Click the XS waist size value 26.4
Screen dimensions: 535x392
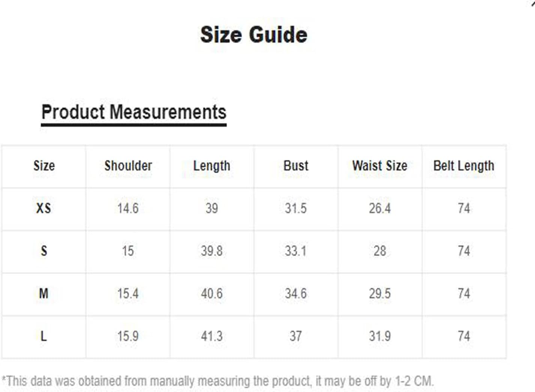[380, 208]
